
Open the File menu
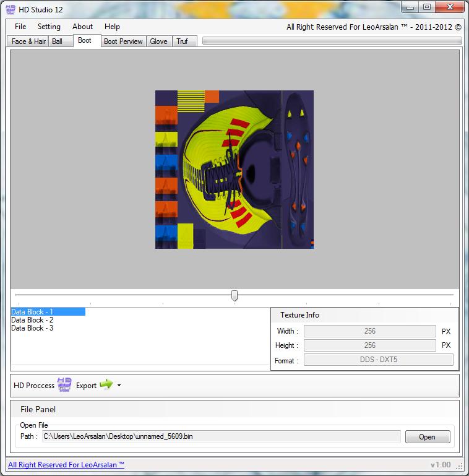point(20,27)
